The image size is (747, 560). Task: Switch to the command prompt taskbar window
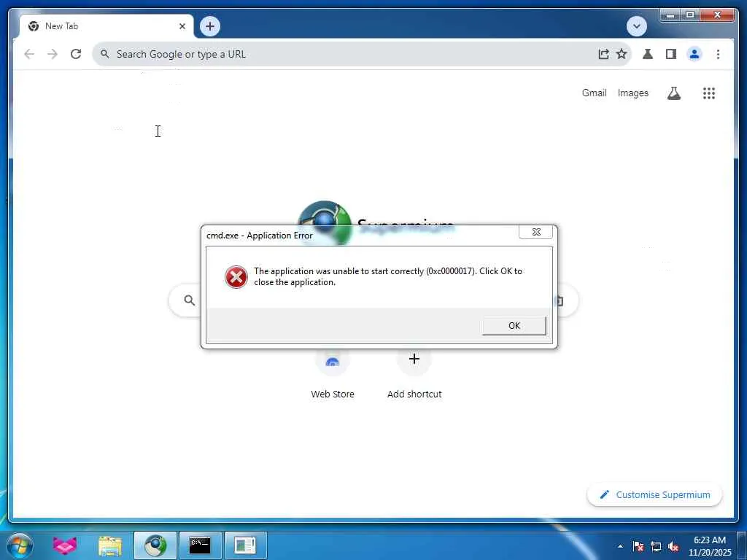click(200, 545)
